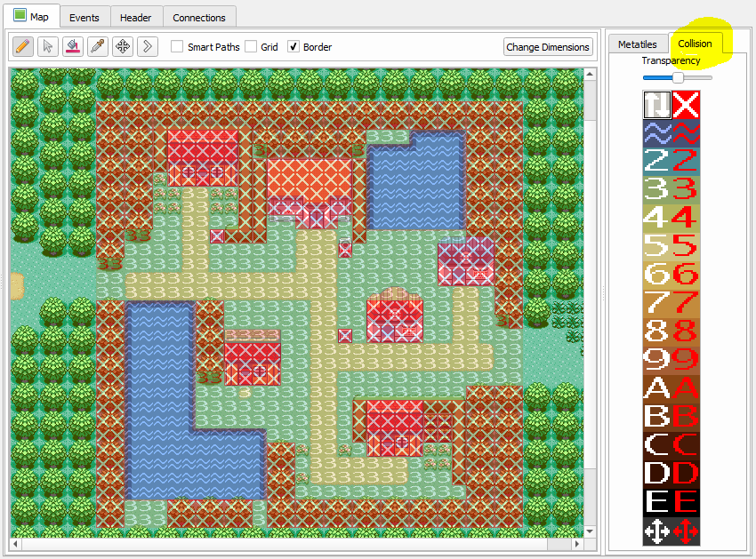Select the red four-way arrows collision tile
This screenshot has height=559, width=756.
686,531
